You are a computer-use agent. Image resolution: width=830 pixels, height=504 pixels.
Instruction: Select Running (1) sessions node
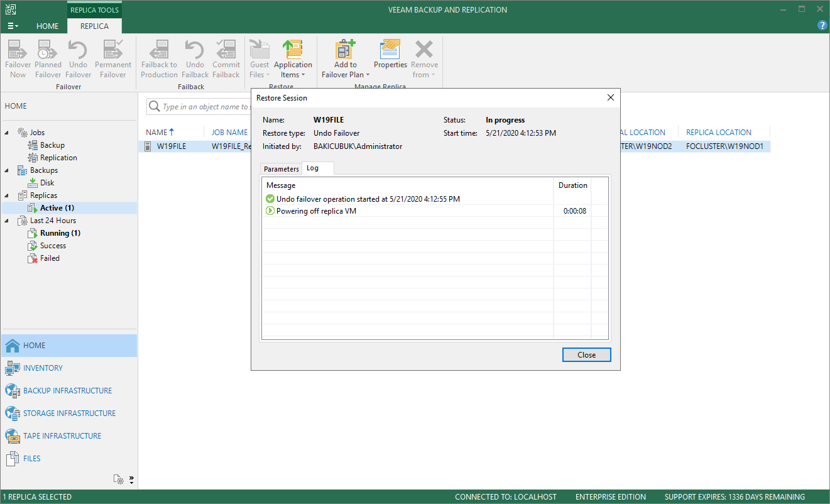click(60, 233)
